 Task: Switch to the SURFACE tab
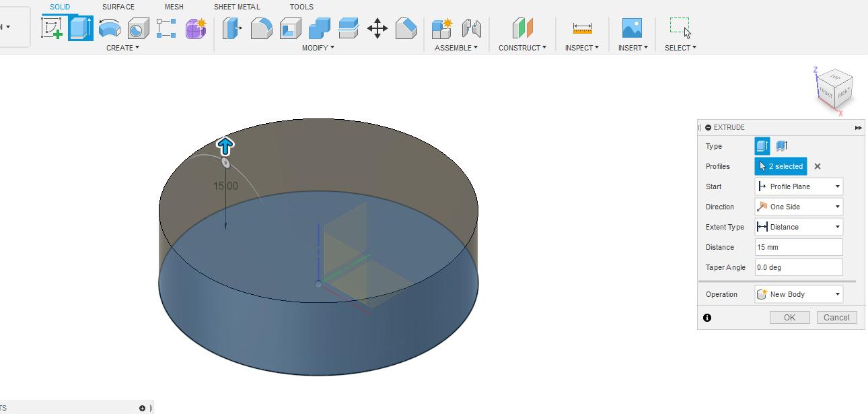pyautogui.click(x=117, y=7)
